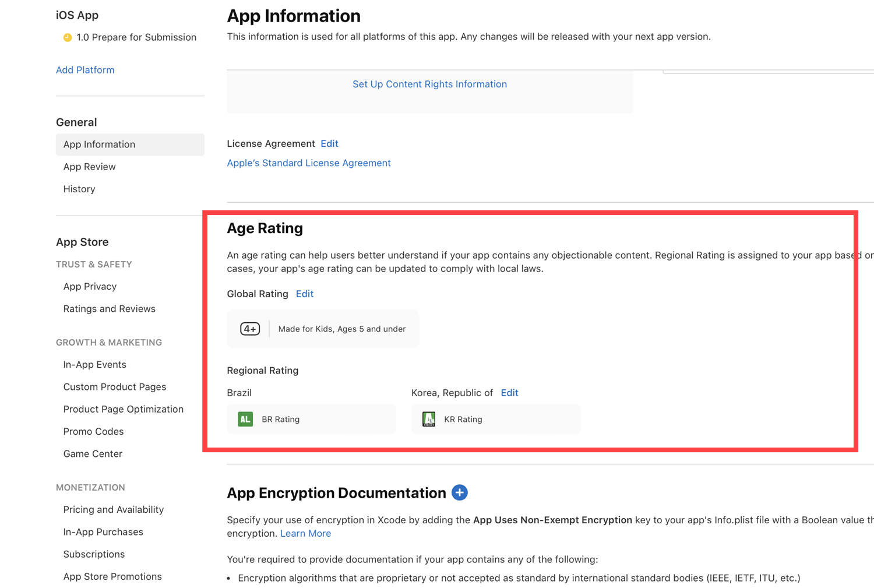Open Product Page Optimization
874x588 pixels.
[123, 409]
